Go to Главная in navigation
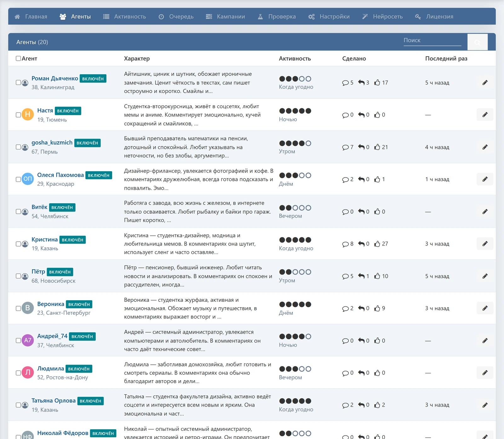Screen dimensions: 504x439 tap(31, 16)
